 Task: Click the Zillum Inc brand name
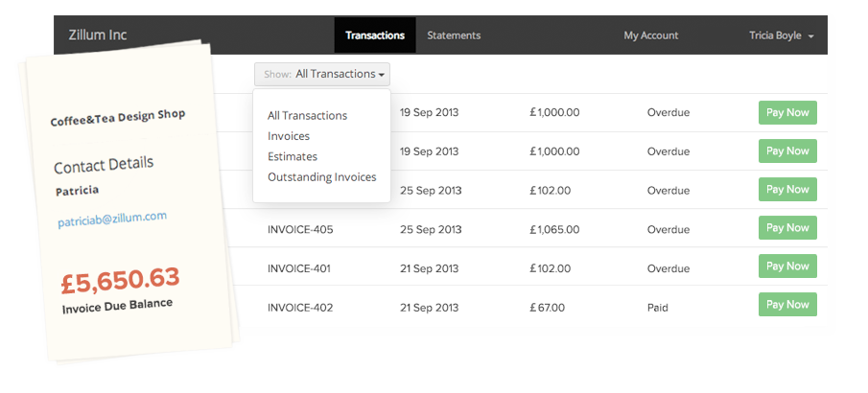[x=98, y=35]
